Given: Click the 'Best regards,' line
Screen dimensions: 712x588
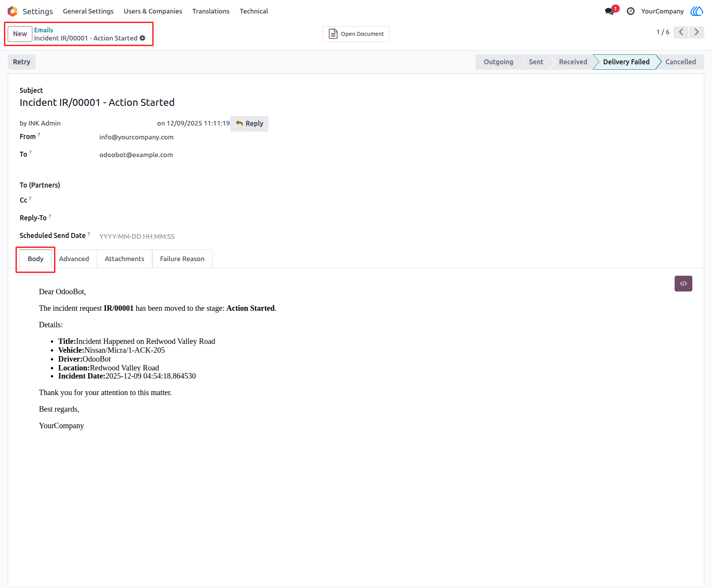Looking at the screenshot, I should 59,409.
